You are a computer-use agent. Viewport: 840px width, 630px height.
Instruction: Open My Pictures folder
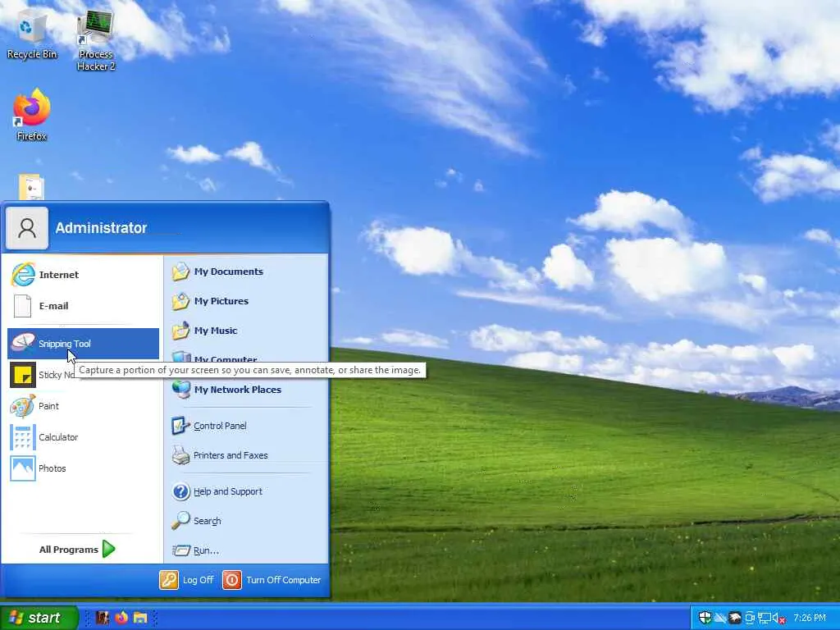246,301
